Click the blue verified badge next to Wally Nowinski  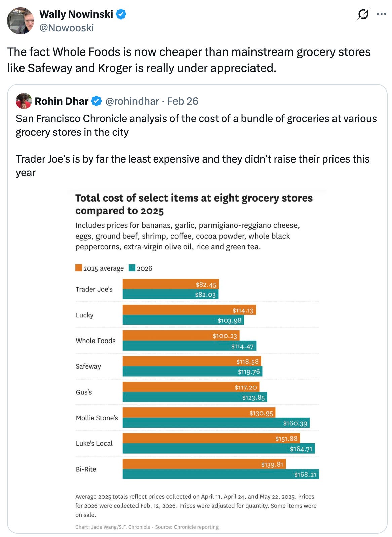click(120, 14)
